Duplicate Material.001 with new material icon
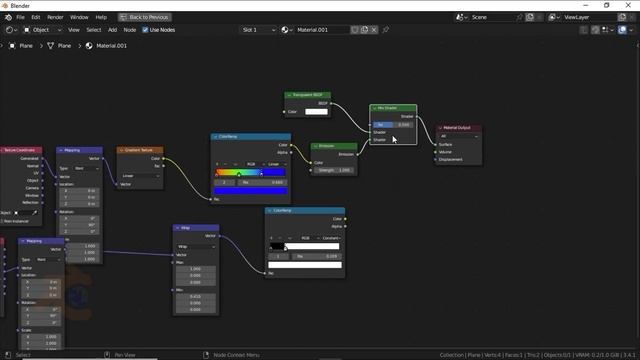 364,30
